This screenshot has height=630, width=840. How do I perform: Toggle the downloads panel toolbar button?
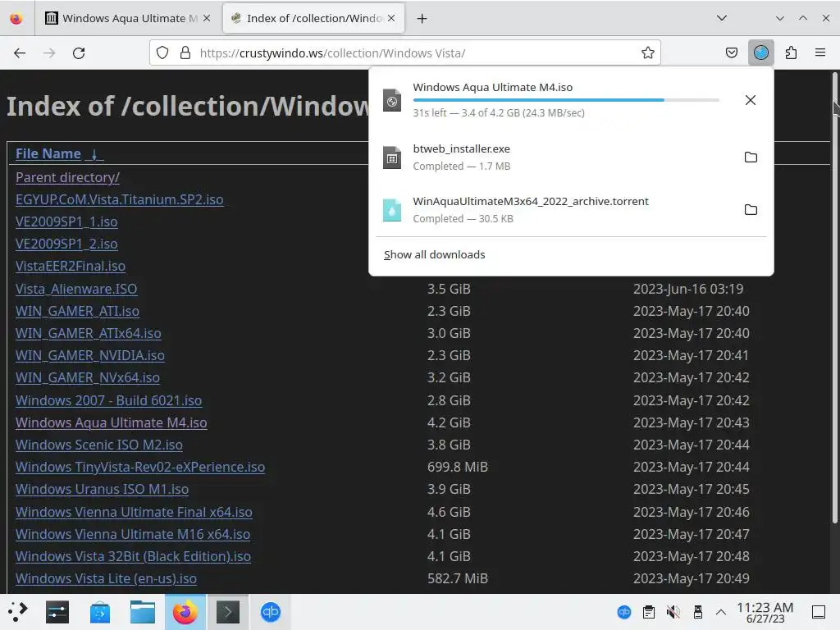point(760,52)
